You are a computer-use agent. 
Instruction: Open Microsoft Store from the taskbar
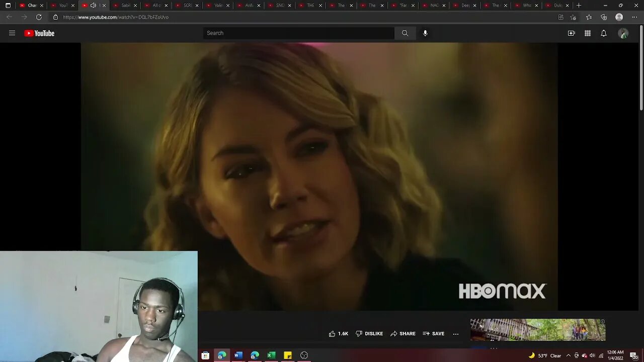tap(205, 355)
